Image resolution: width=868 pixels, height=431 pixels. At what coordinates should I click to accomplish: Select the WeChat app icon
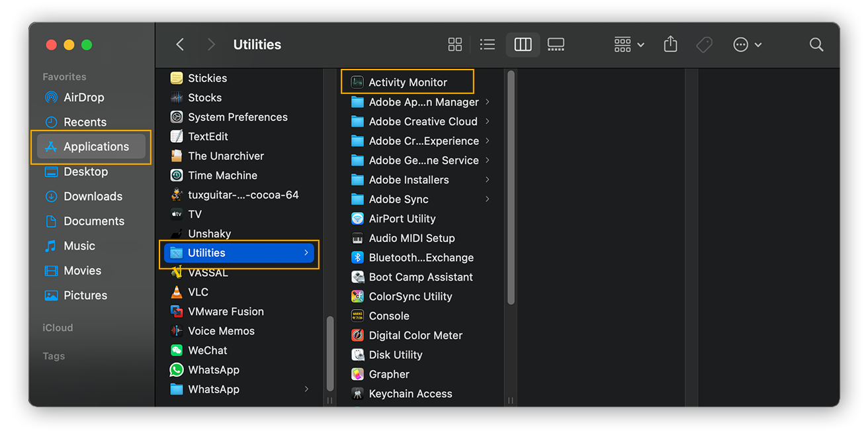click(177, 350)
